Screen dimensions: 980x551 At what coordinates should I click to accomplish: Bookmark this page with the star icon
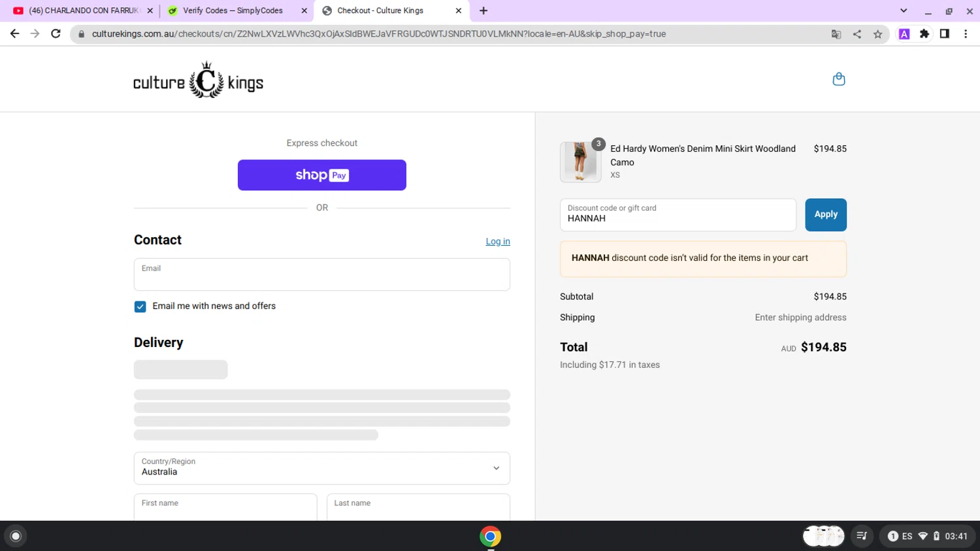[x=878, y=34]
